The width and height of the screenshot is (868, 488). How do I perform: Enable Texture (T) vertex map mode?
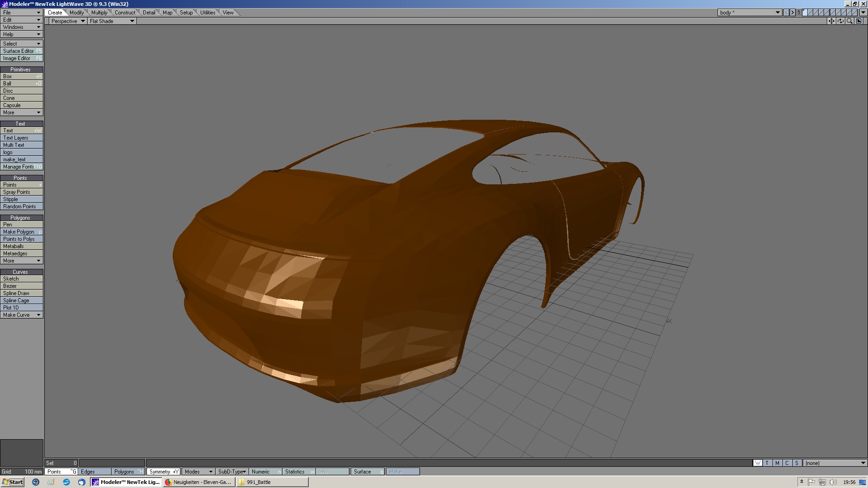767,463
